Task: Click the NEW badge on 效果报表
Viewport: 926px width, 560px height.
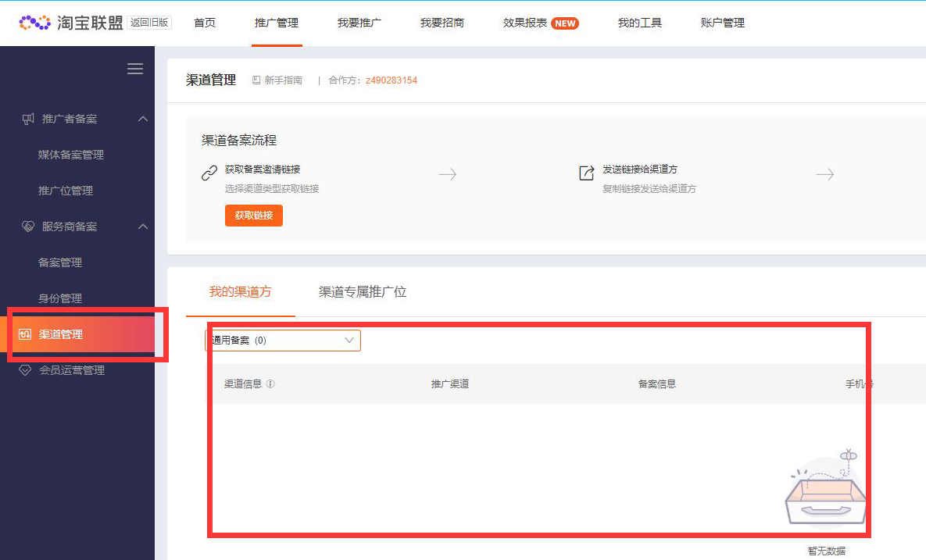Action: coord(565,23)
